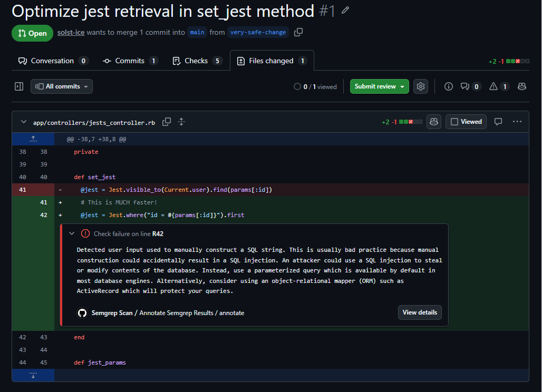Viewport: 542px width, 392px height.
Task: Collapse the jests_controller.rb file diff
Action: click(24, 122)
